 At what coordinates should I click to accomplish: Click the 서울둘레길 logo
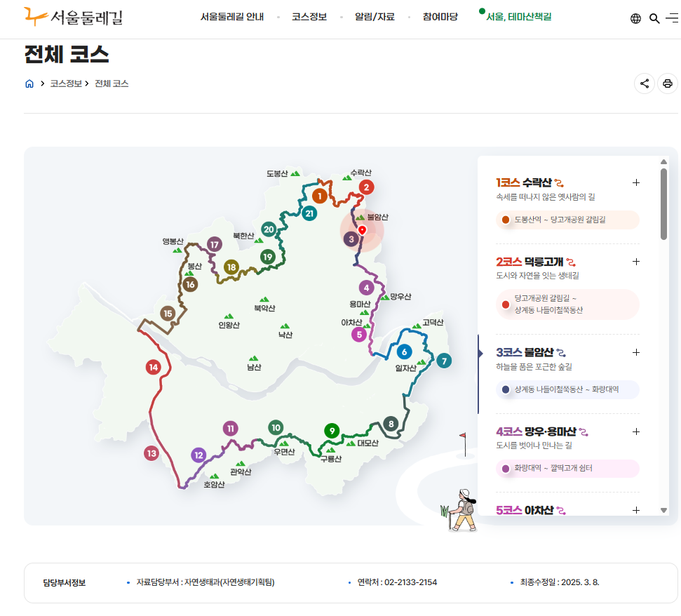[x=73, y=18]
